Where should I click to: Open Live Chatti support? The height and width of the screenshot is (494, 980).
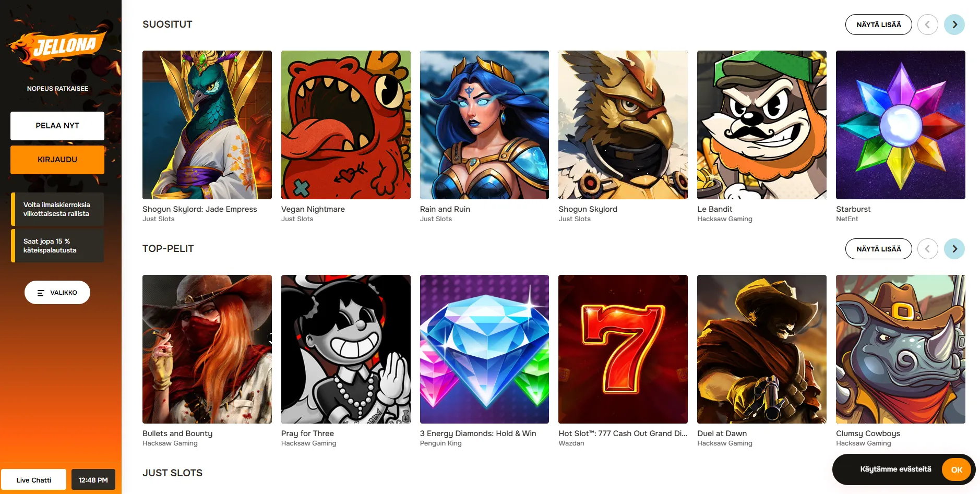coord(33,480)
